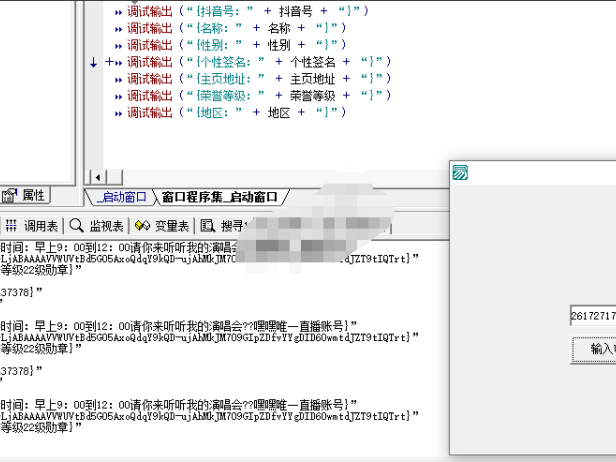
Task: Click the first output line 37378
Action: click(x=21, y=292)
